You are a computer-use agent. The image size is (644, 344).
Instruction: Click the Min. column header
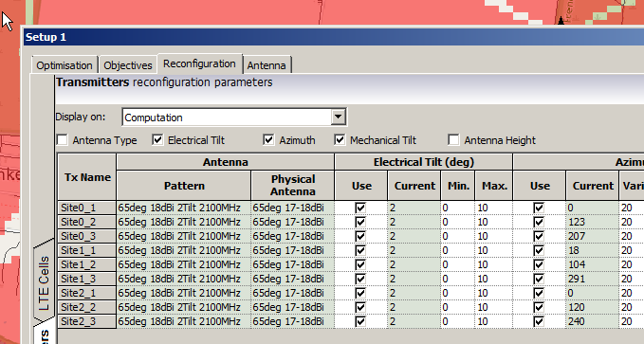458,186
